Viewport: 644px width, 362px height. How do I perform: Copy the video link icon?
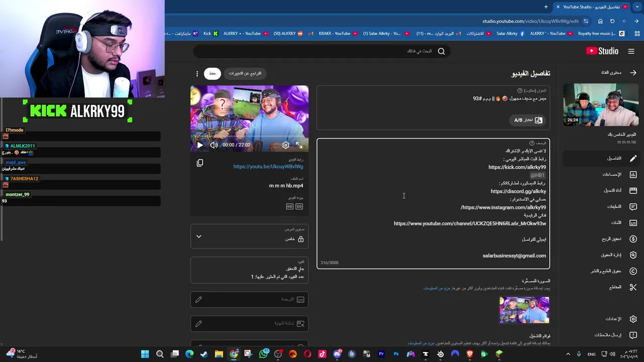[x=200, y=163]
